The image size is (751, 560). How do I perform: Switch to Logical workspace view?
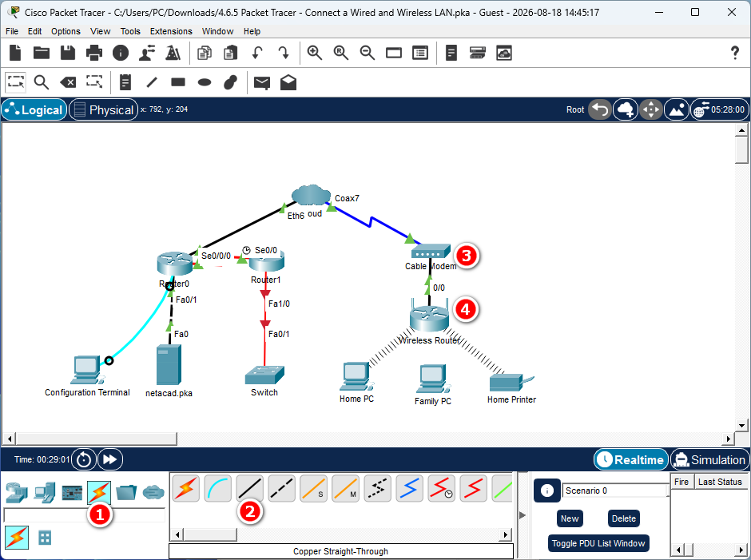pyautogui.click(x=34, y=109)
